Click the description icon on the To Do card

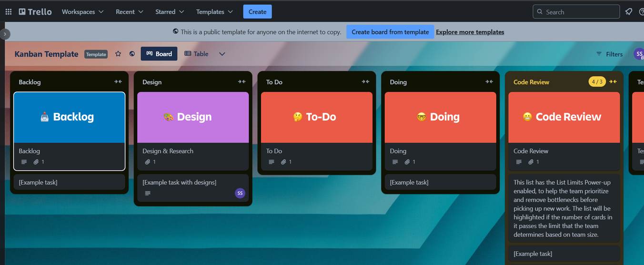[272, 162]
